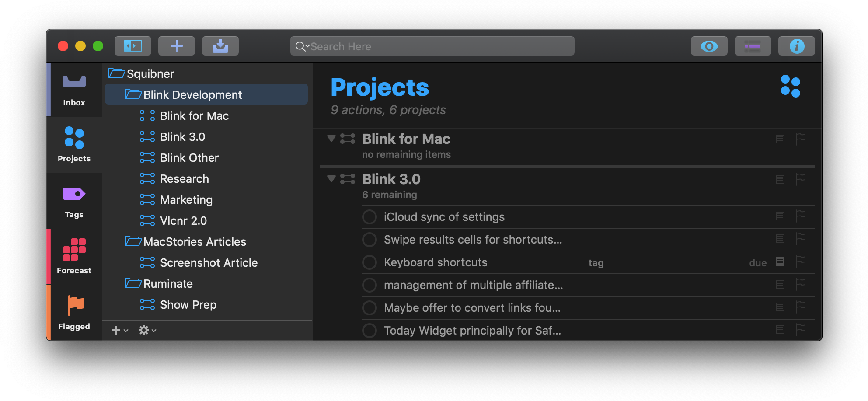This screenshot has height=401, width=868.
Task: Click the yellow minimize window button
Action: [x=80, y=46]
